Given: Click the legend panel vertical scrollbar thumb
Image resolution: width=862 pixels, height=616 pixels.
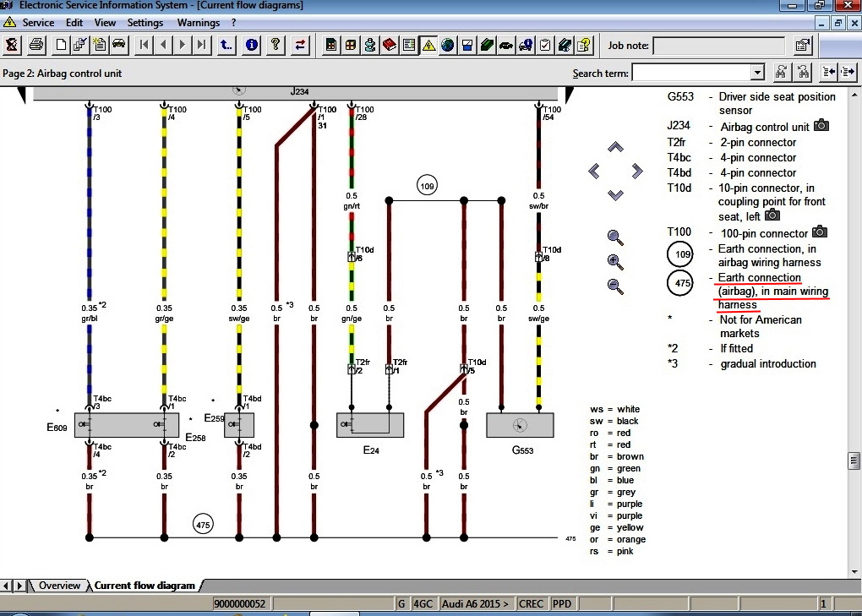Looking at the screenshot, I should pyautogui.click(x=854, y=461).
